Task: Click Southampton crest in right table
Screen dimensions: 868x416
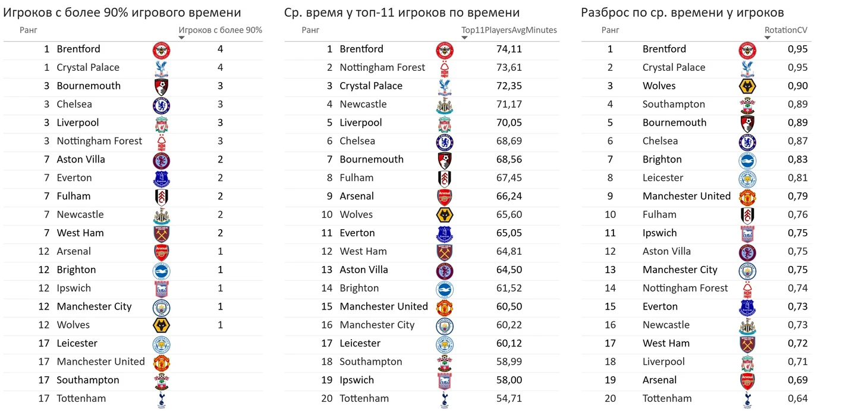Action: tap(747, 105)
